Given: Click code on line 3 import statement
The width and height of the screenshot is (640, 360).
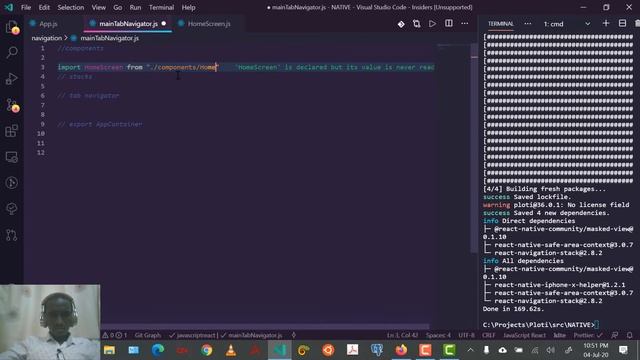Looking at the screenshot, I should (138, 67).
